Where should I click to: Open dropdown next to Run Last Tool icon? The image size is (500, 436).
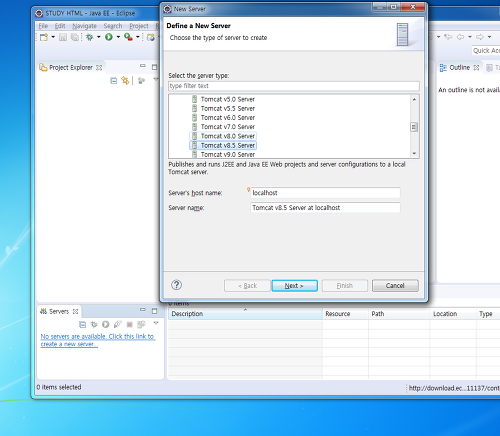[137, 37]
